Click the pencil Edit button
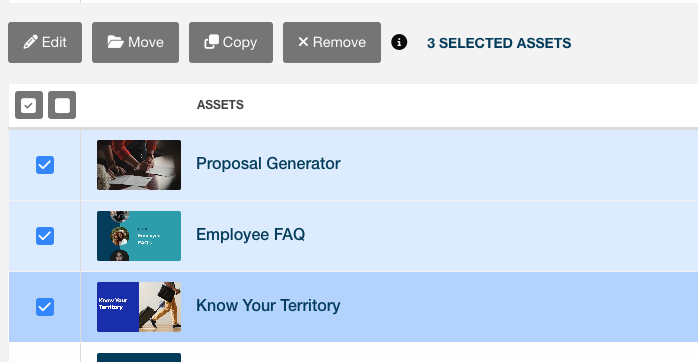The image size is (698, 362). (x=45, y=42)
